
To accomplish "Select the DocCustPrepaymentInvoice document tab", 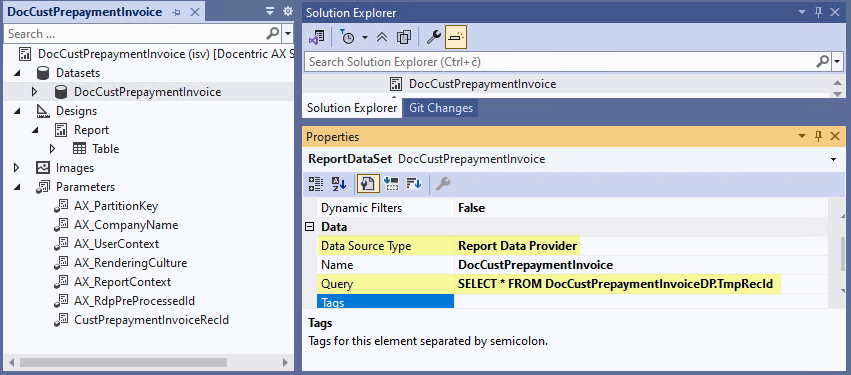I will tap(85, 12).
